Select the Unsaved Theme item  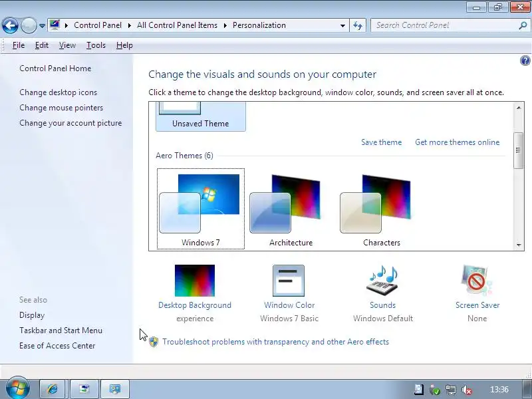tap(201, 117)
